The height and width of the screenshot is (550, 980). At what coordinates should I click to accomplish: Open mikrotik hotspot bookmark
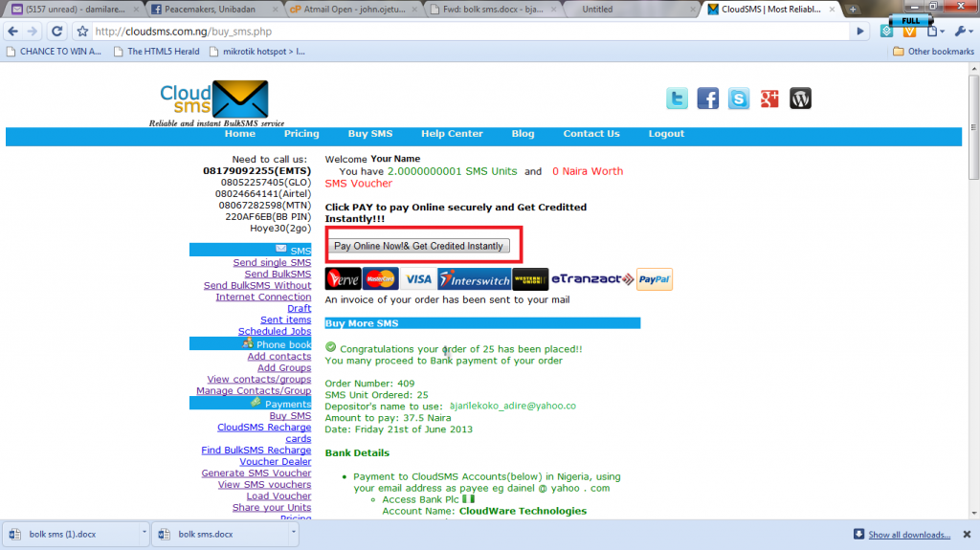point(256,52)
